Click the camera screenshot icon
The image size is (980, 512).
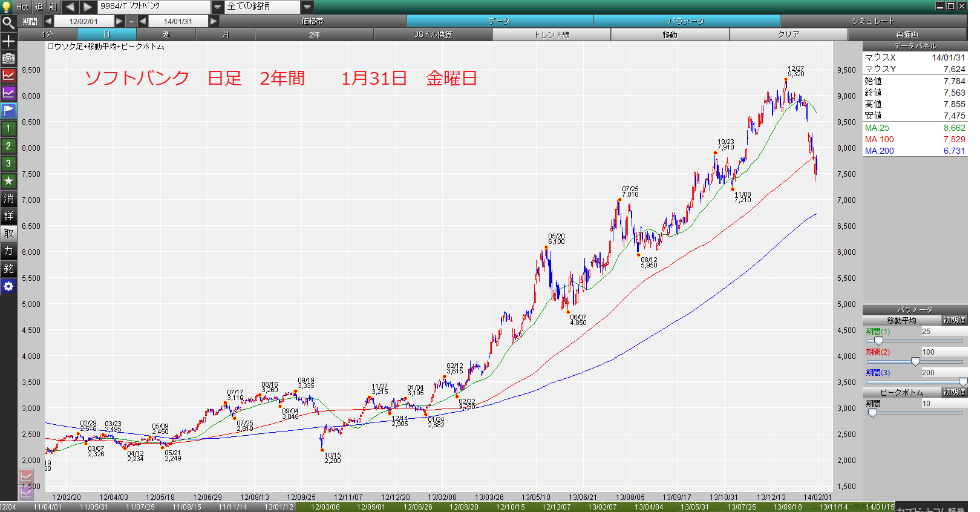tap(8, 58)
